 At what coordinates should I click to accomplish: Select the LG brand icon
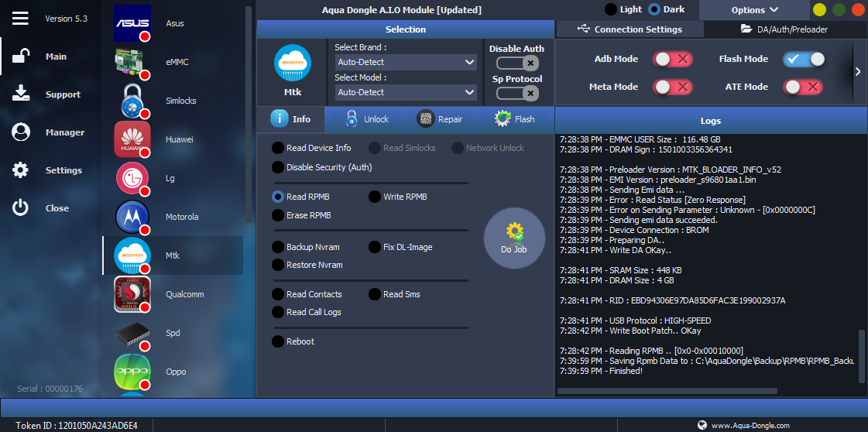click(x=132, y=178)
